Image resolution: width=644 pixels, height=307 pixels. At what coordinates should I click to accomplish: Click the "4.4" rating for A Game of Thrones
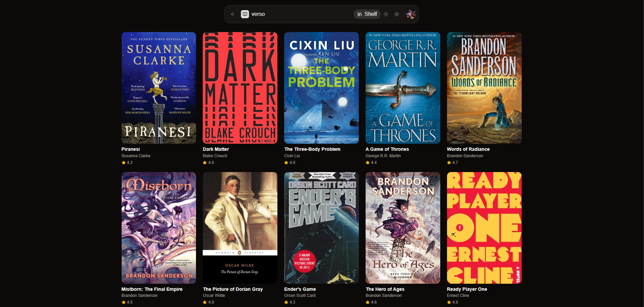374,163
